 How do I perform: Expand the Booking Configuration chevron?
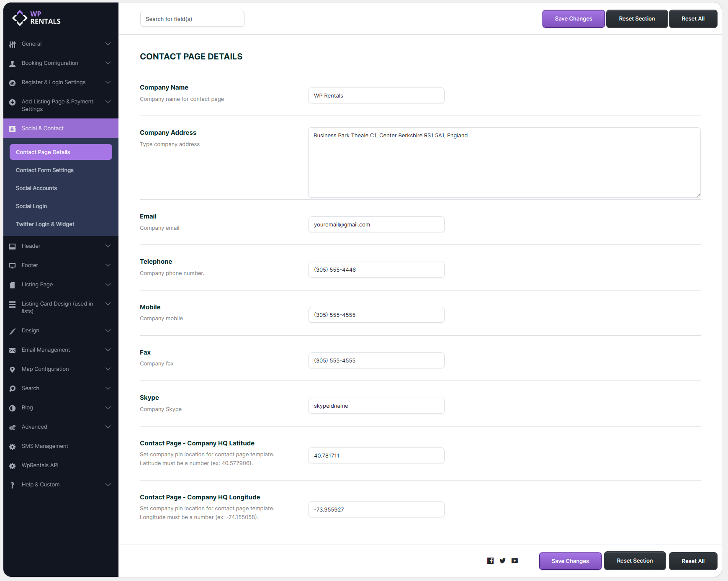[108, 63]
